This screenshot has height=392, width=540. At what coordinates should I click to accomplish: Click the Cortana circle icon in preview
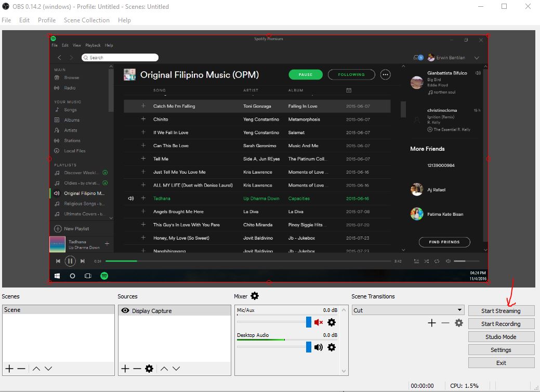coord(72,276)
